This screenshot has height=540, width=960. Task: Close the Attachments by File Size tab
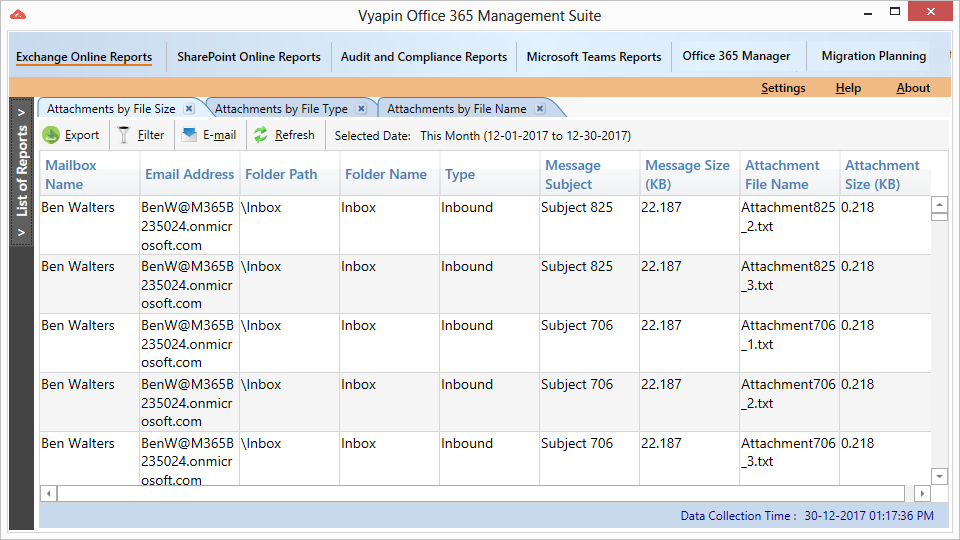pos(189,108)
